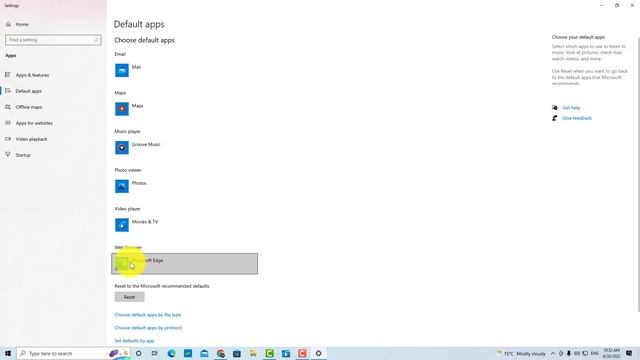Show hidden system tray icons

553,353
